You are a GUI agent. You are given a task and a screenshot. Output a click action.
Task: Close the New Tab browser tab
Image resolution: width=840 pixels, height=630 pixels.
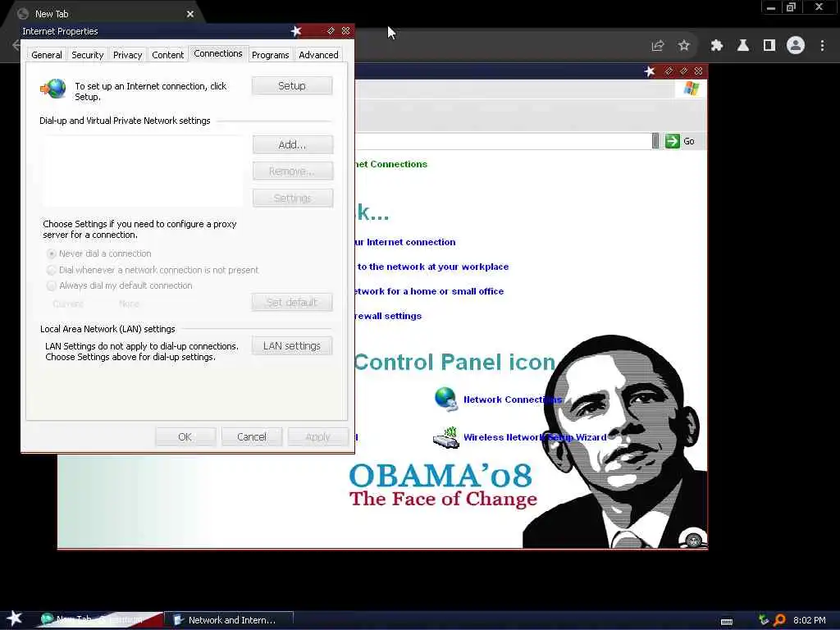tap(190, 14)
